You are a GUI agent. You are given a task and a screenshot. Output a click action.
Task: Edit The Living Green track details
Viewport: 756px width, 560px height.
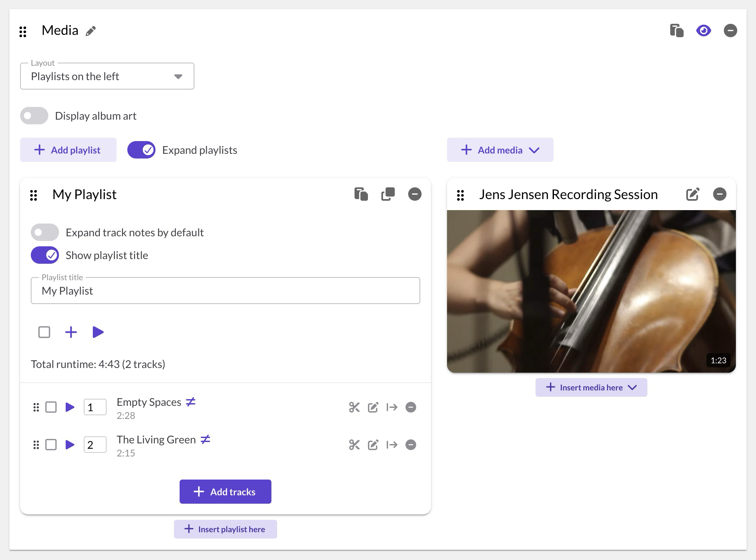click(373, 445)
